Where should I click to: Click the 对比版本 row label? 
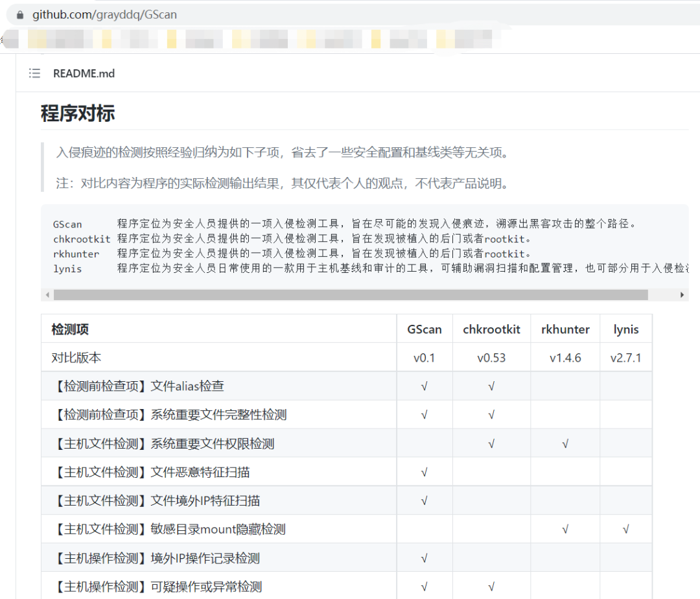(76, 358)
